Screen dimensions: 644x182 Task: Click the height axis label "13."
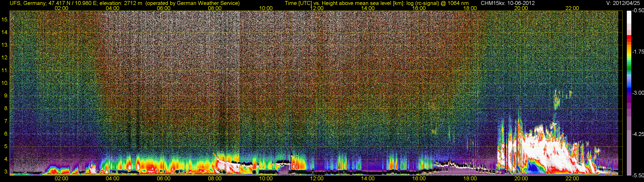click(5, 45)
